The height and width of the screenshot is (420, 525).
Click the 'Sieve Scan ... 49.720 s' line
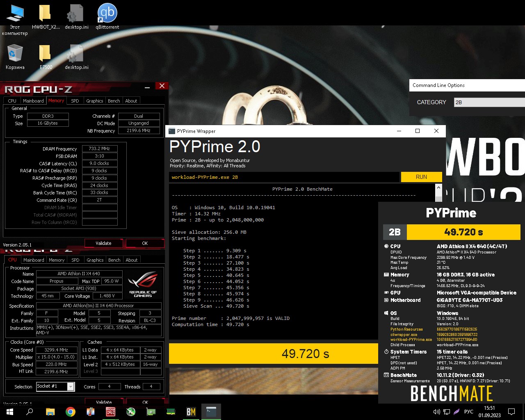tap(216, 306)
